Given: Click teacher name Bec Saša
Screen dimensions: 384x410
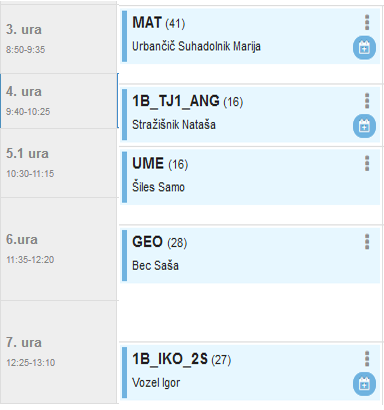Looking at the screenshot, I should 155,266.
